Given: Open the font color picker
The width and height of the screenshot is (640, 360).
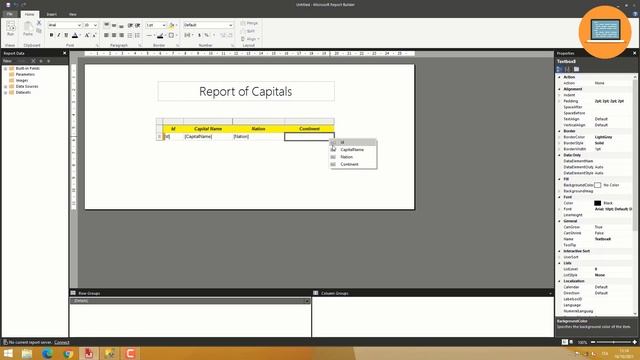Looking at the screenshot, I should 76,36.
